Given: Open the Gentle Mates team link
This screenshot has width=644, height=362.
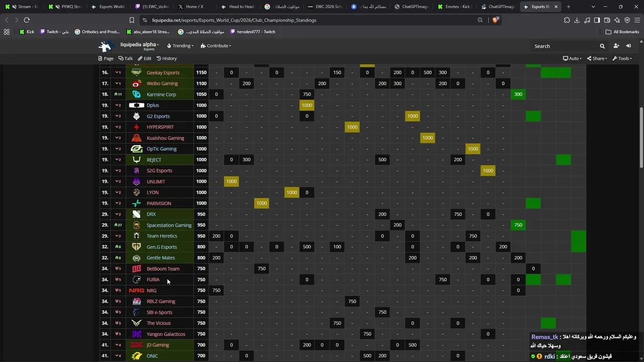Looking at the screenshot, I should click(x=160, y=258).
